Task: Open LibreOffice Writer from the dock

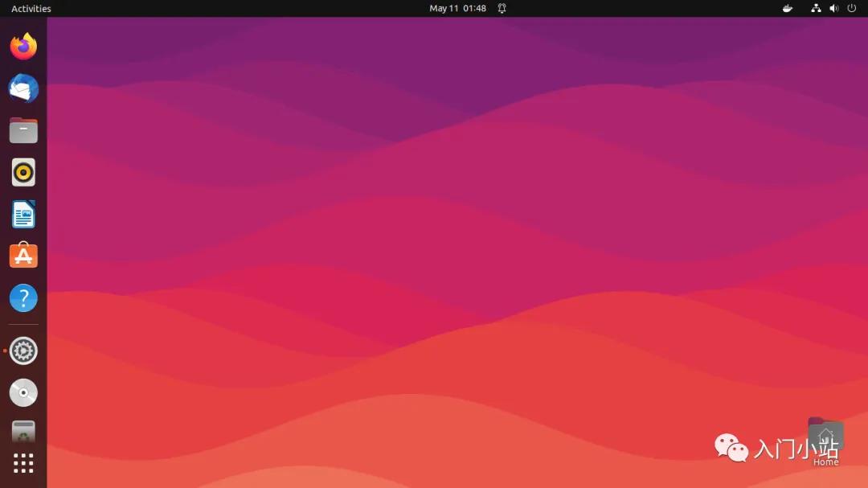Action: (23, 215)
